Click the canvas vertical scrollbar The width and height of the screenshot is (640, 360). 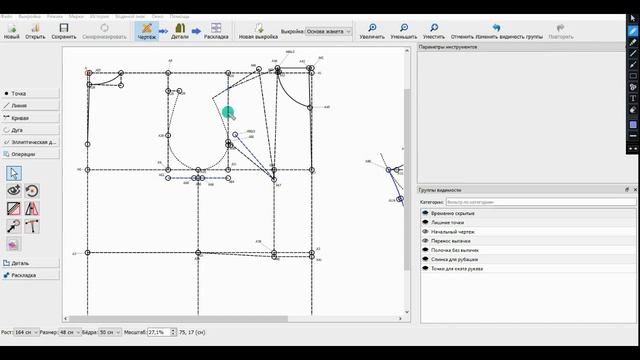click(407, 180)
